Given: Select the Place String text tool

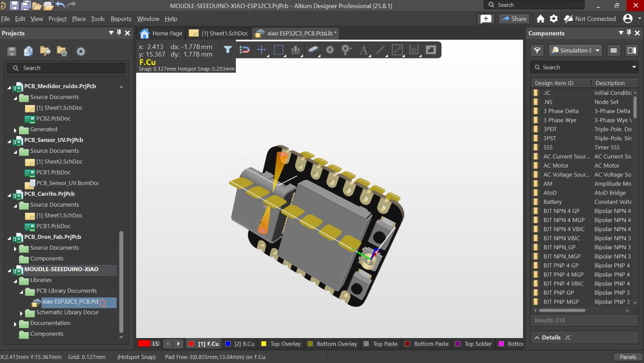Looking at the screenshot, I should click(363, 50).
